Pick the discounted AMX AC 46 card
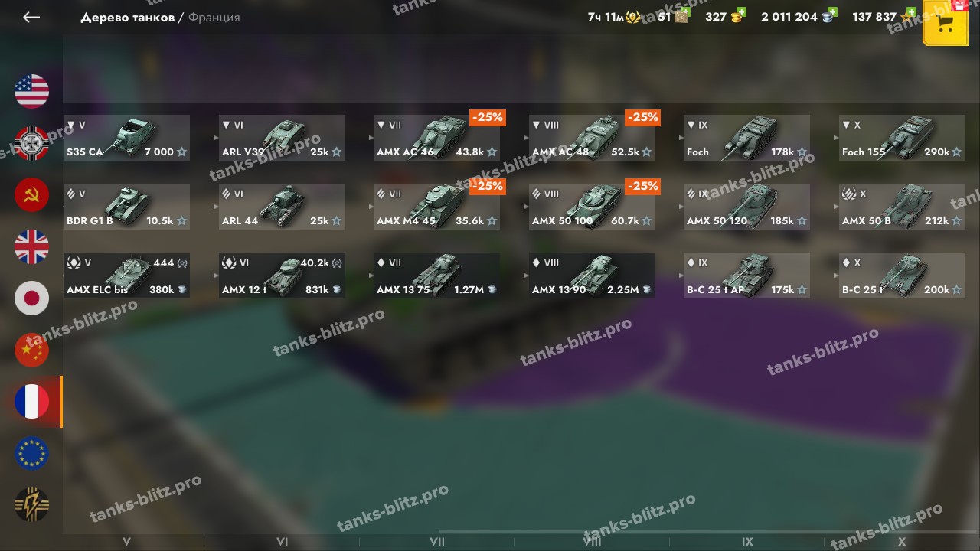Screen dimensions: 980x551 pos(436,138)
